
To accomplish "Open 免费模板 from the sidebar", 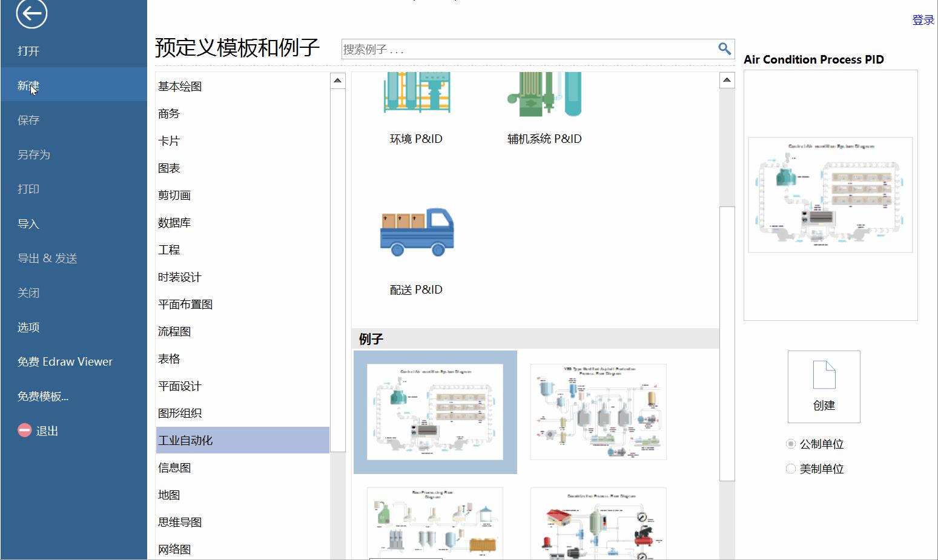I will [x=42, y=397].
